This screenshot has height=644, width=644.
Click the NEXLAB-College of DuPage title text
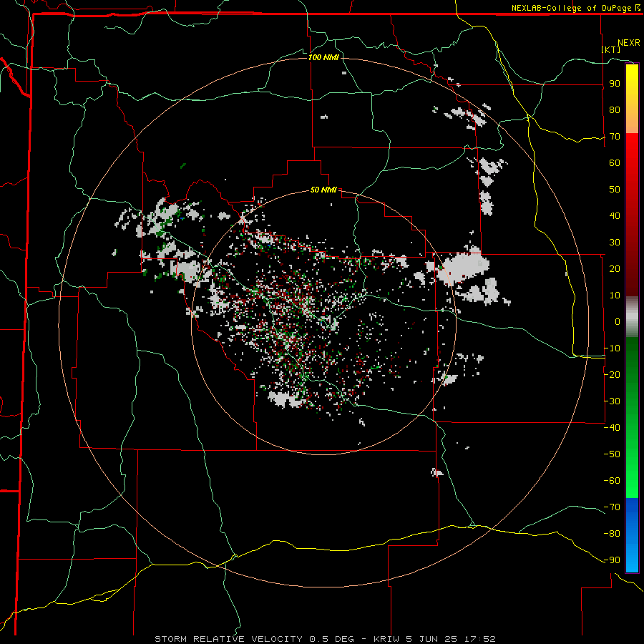(x=571, y=8)
